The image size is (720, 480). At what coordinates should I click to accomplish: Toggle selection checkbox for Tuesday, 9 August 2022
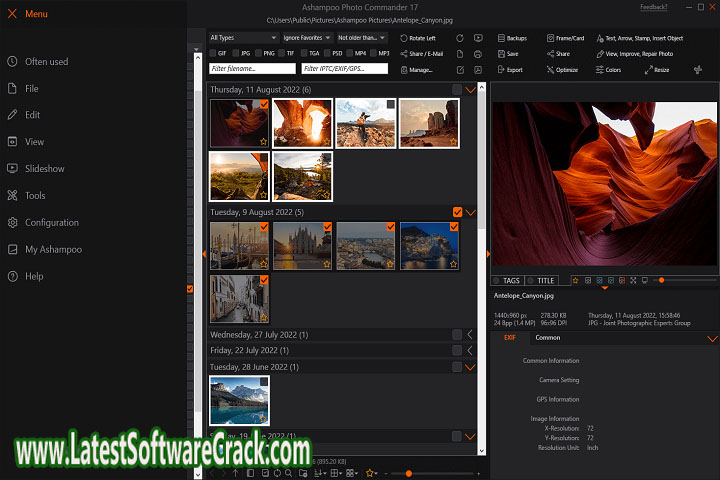(457, 212)
